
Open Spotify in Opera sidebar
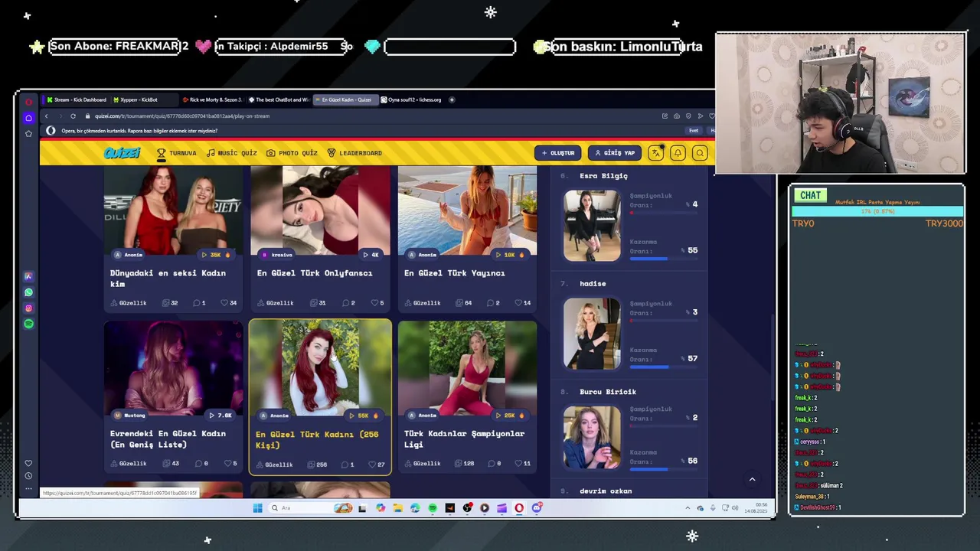(28, 324)
